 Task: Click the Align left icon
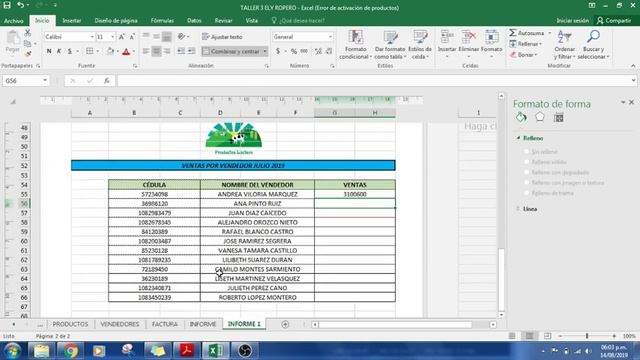(146, 51)
